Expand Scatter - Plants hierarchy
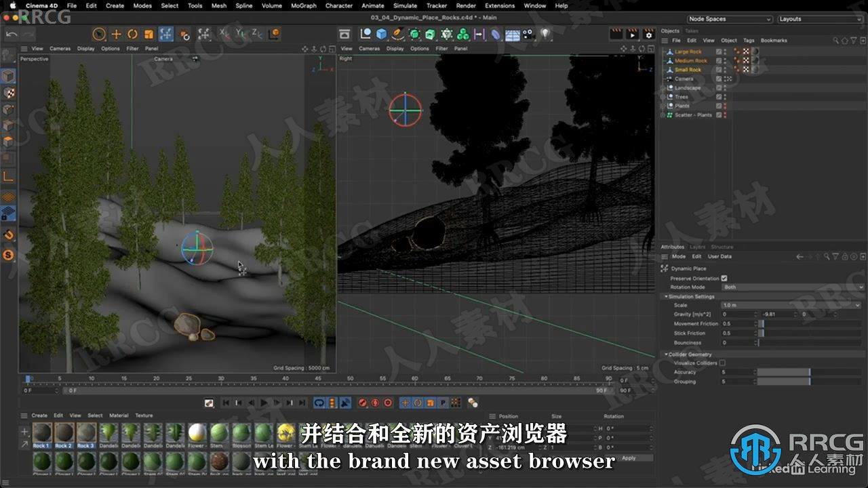 coord(663,115)
